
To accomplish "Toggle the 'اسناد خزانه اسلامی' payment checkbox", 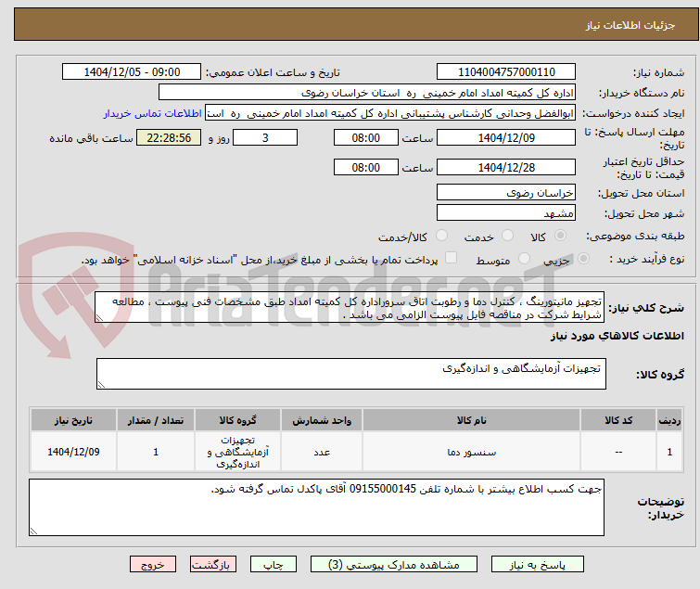I will point(452,258).
